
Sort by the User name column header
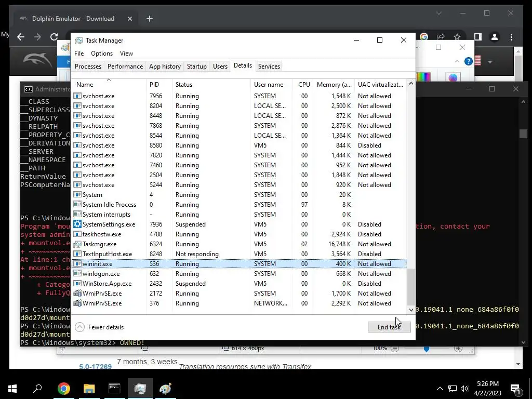click(x=271, y=85)
